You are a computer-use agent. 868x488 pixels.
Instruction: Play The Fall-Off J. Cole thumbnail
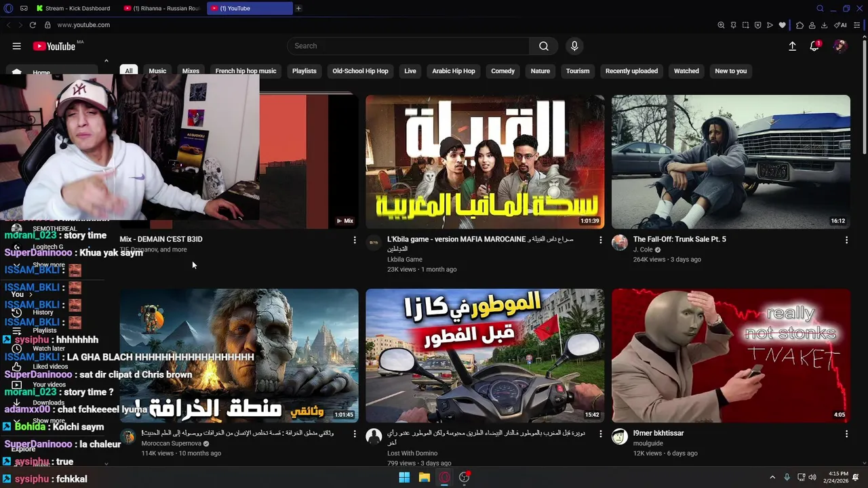coord(731,162)
